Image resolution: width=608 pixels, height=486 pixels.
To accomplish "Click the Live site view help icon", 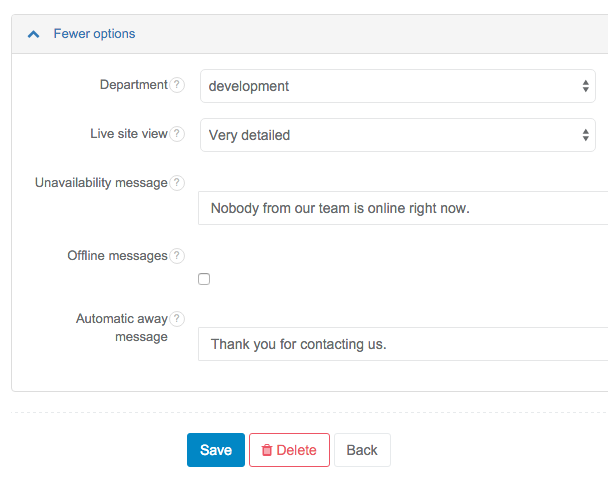I will (x=177, y=134).
